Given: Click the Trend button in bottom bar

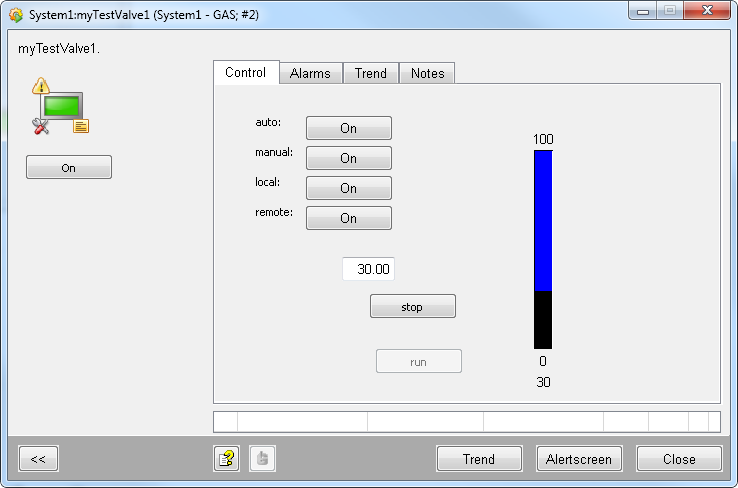Looking at the screenshot, I should pyautogui.click(x=479, y=459).
